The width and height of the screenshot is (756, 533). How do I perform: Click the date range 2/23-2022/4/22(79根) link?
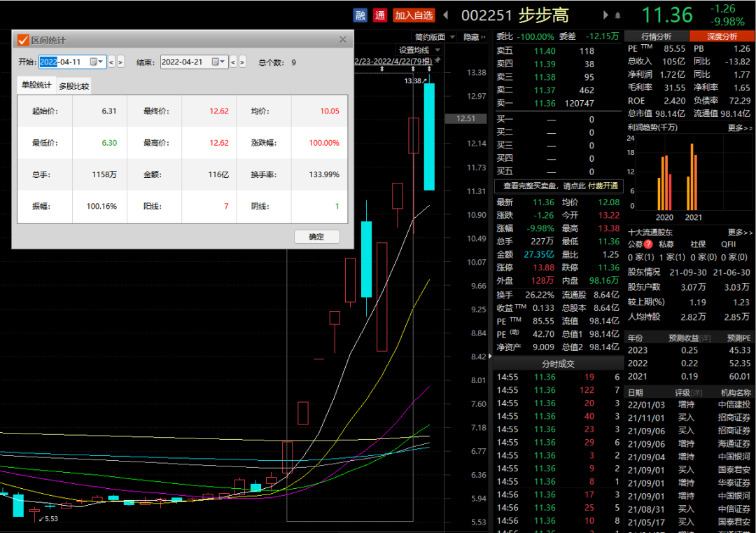coord(393,62)
